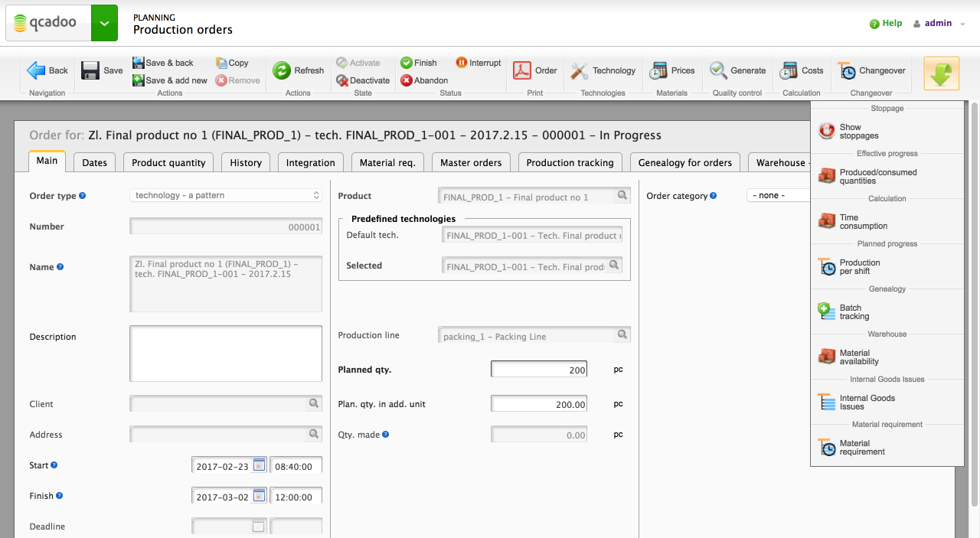980x538 pixels.
Task: Finish the production order
Action: (x=419, y=62)
